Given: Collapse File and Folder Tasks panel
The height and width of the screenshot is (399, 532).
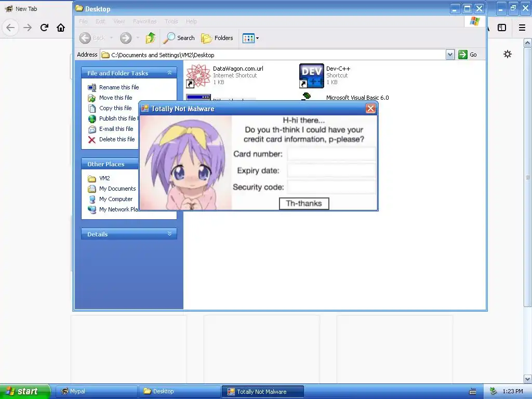Looking at the screenshot, I should [x=170, y=73].
